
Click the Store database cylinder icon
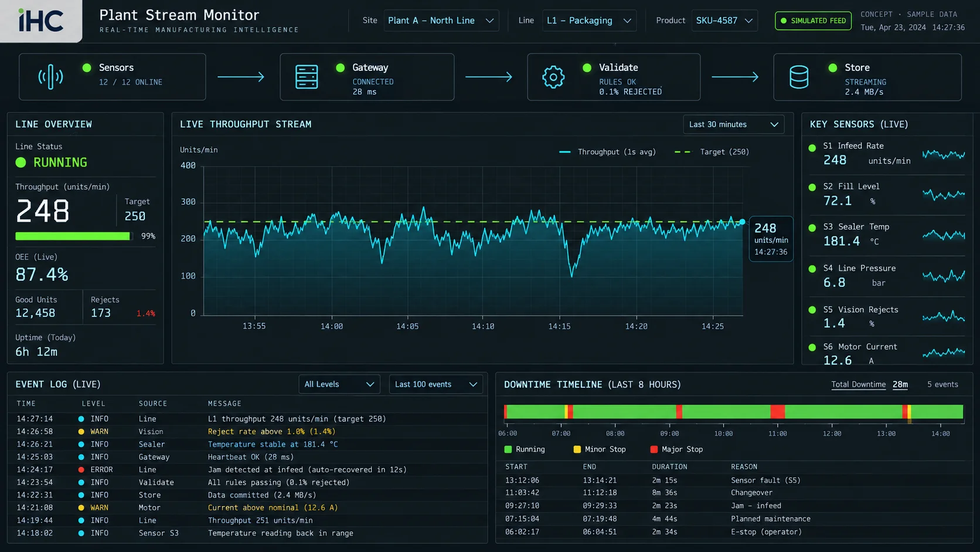tap(799, 77)
